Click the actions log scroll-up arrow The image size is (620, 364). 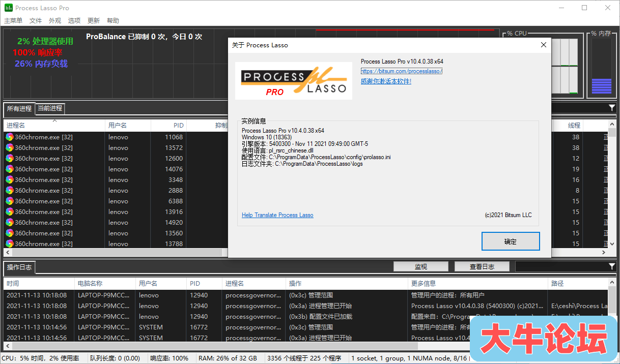click(612, 283)
